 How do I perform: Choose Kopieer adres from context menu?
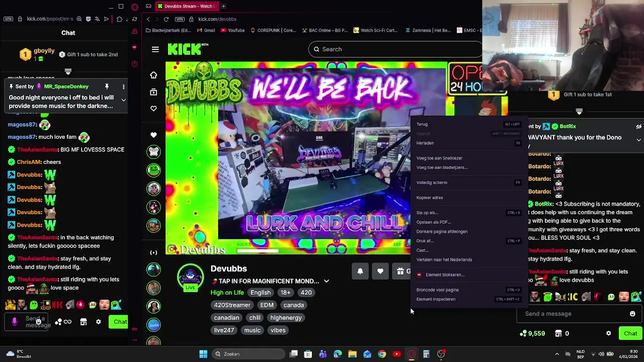click(x=468, y=198)
